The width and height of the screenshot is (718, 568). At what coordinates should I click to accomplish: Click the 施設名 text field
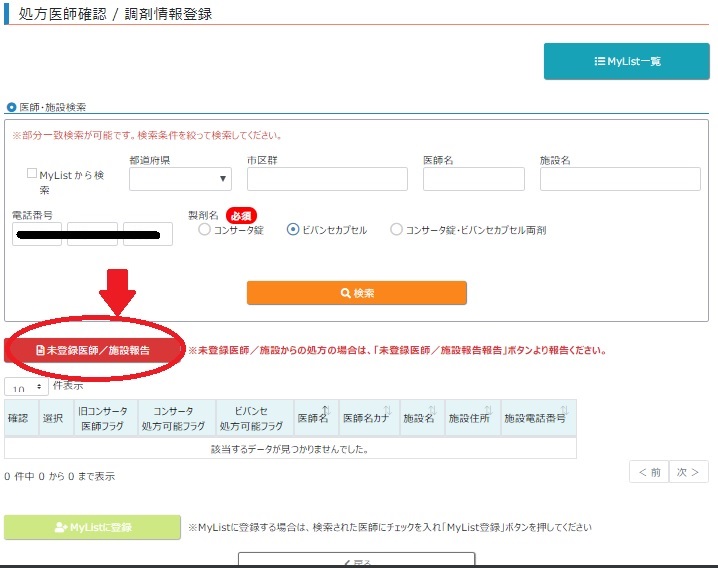click(620, 179)
